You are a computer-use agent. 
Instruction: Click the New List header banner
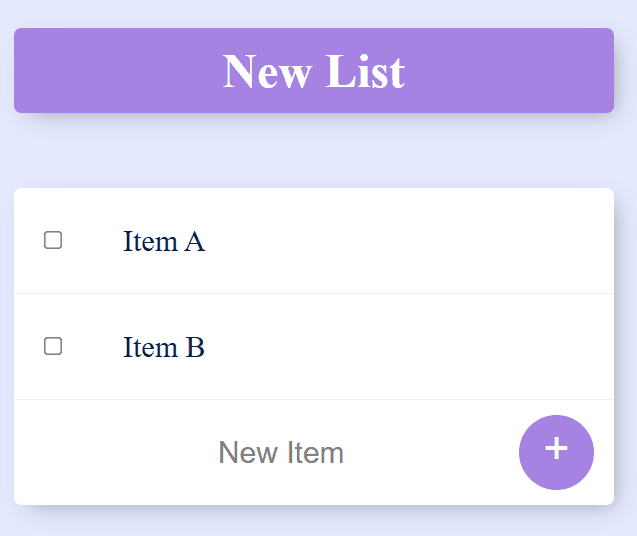coord(314,71)
